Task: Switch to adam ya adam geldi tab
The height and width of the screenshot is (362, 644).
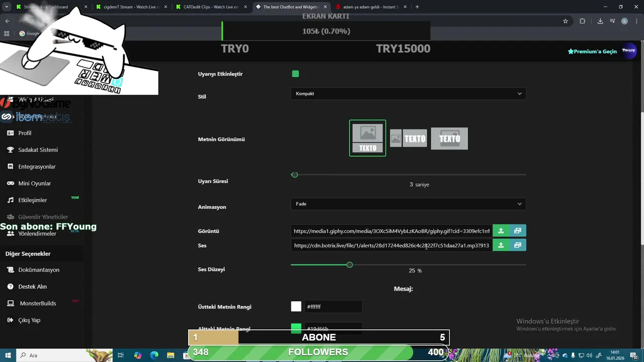Action: 370,7
